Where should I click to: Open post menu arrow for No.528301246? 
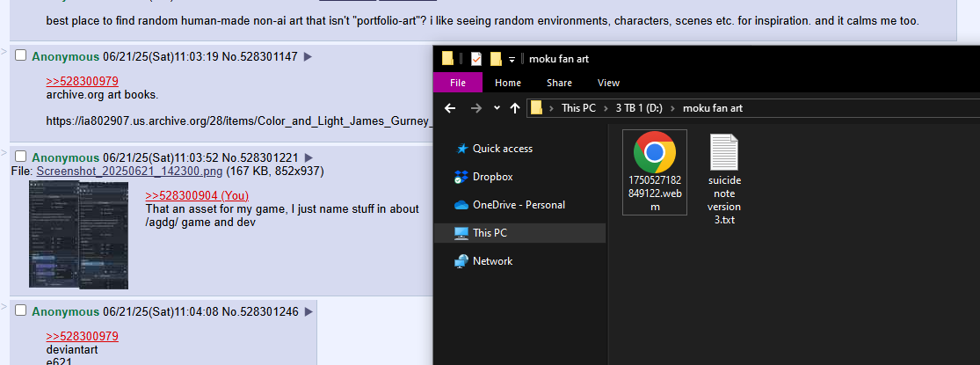[308, 311]
